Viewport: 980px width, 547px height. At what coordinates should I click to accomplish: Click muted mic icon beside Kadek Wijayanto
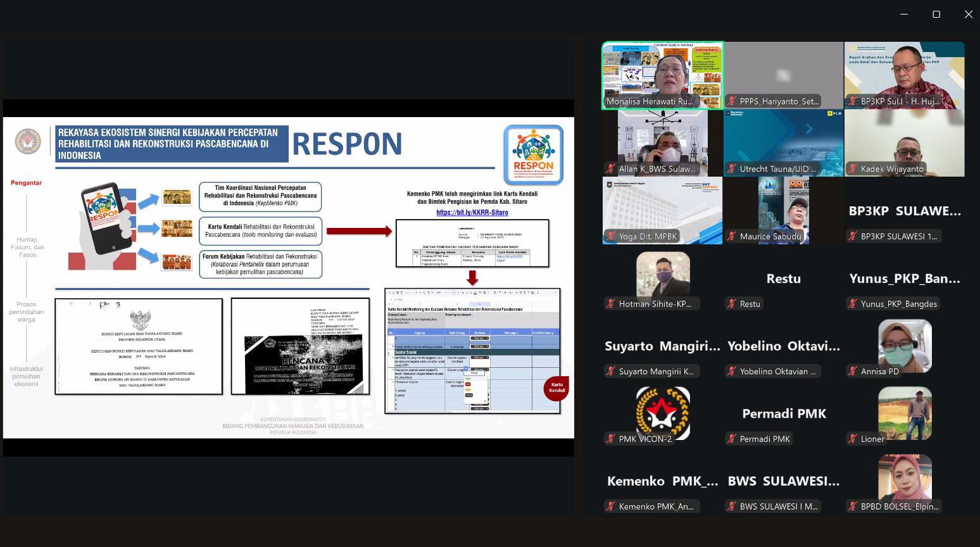point(853,169)
